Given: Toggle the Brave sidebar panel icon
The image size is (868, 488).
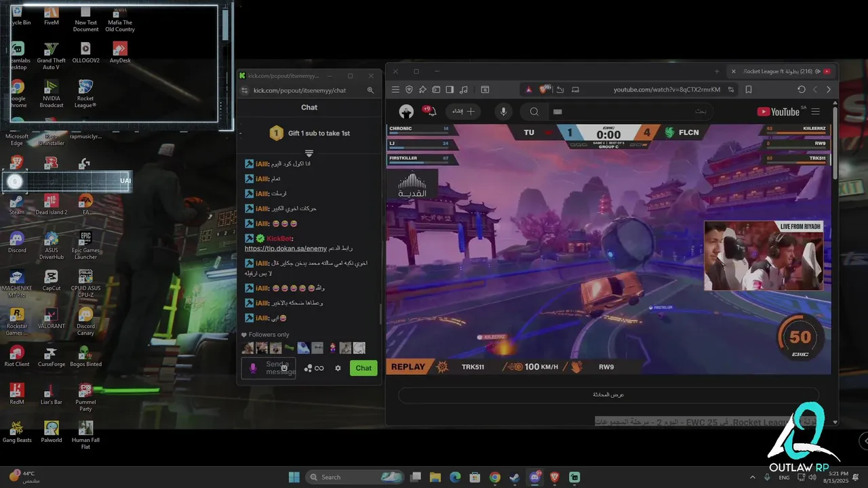Looking at the screenshot, I should pyautogui.click(x=450, y=89).
